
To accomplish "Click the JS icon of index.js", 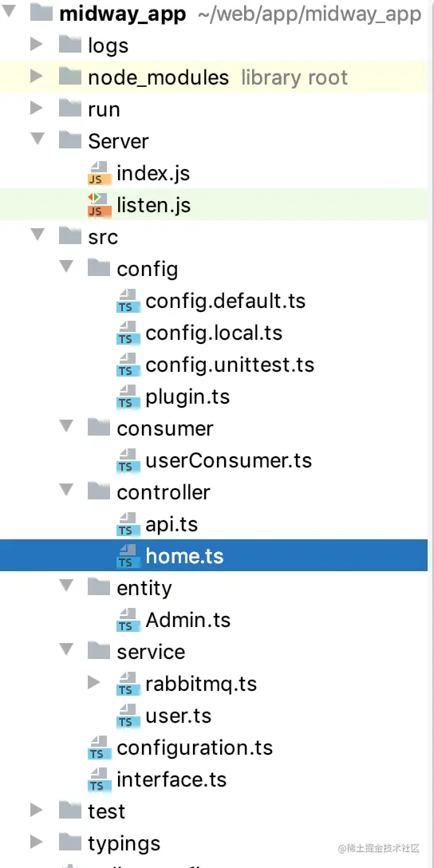I will pyautogui.click(x=98, y=174).
